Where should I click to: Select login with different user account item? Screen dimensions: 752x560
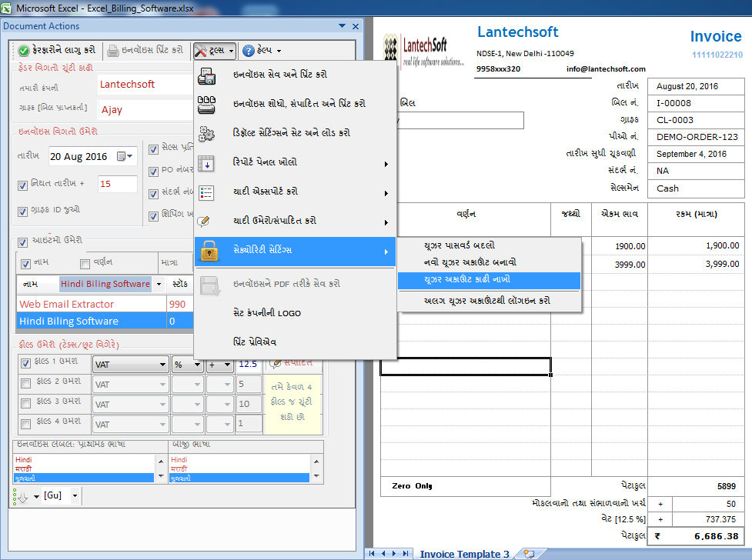click(489, 301)
